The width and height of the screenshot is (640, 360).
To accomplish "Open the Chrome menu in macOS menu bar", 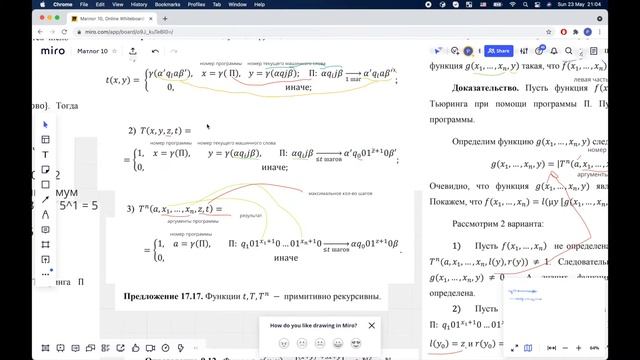I will pyautogui.click(x=62, y=4).
